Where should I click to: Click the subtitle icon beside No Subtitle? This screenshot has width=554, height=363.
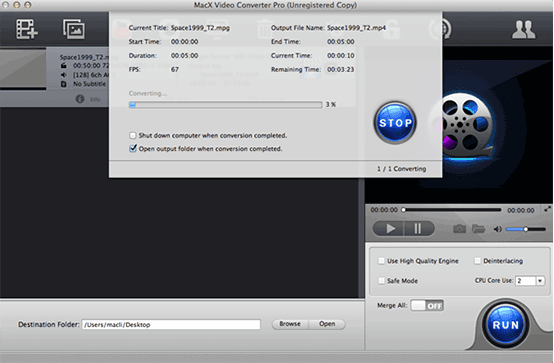(64, 84)
